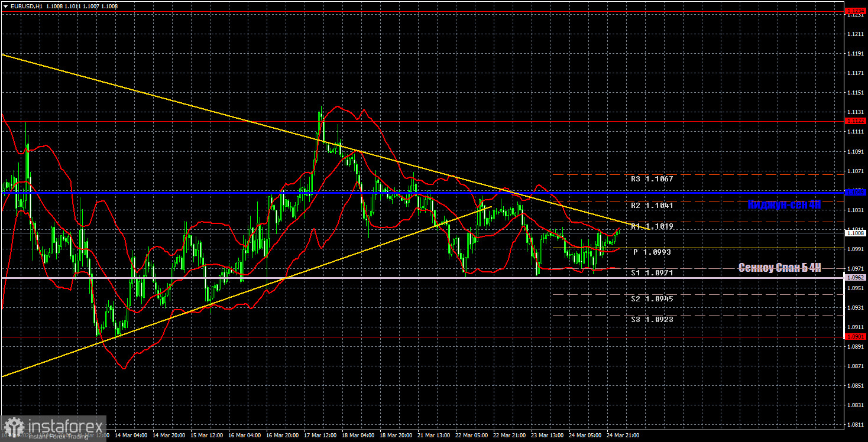
Task: Open the chart dropdown triangle beside EURUSD,H1
Action: [x=5, y=6]
